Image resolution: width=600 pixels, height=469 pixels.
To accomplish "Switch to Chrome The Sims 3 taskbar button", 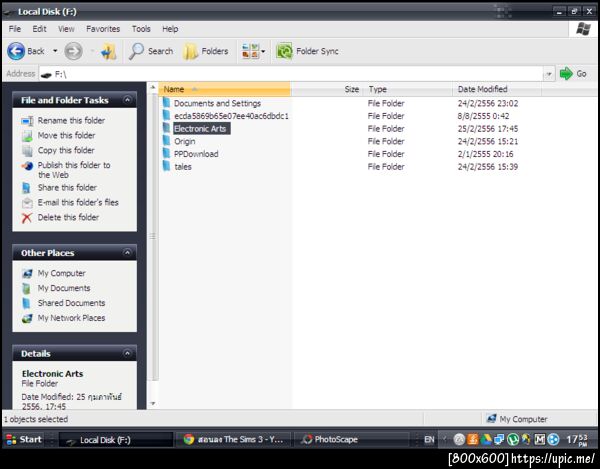I will (233, 439).
